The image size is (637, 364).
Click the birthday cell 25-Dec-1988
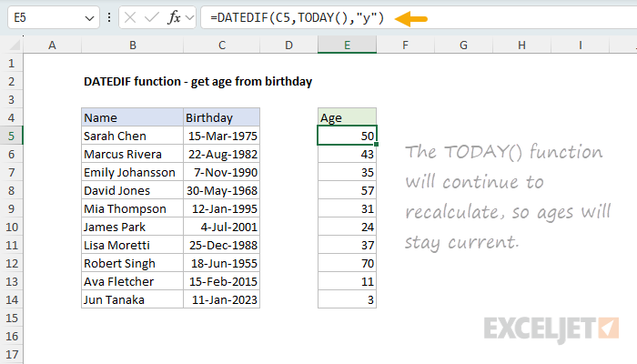221,245
